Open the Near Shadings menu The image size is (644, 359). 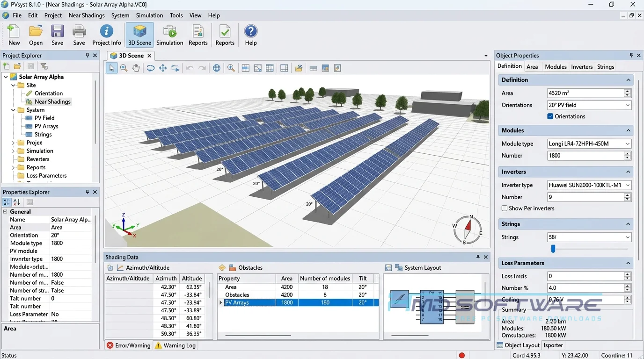(x=87, y=15)
